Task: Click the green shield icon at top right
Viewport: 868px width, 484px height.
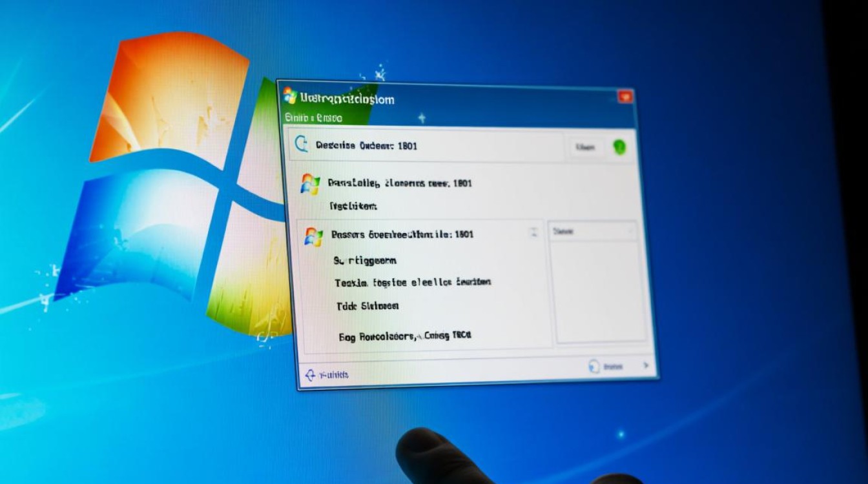Action: [x=619, y=147]
